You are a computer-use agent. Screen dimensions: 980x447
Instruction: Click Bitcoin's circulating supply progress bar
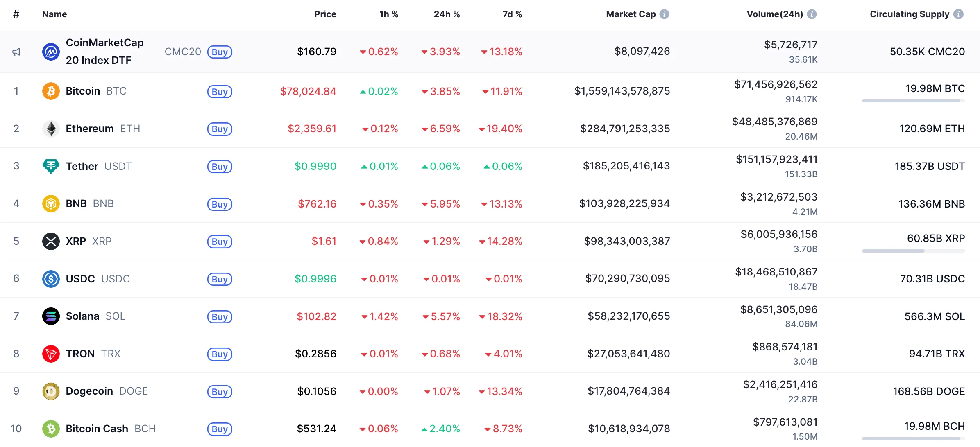click(913, 101)
